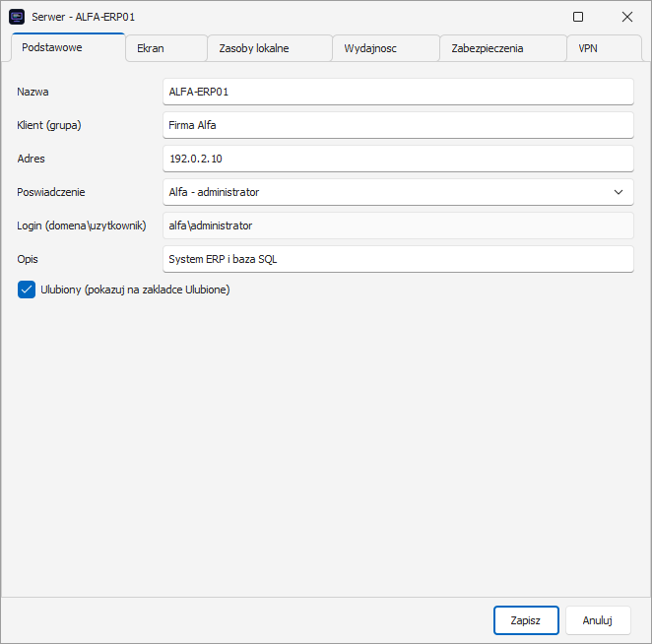Cancel with the Anuluj button
The image size is (652, 644).
point(598,620)
